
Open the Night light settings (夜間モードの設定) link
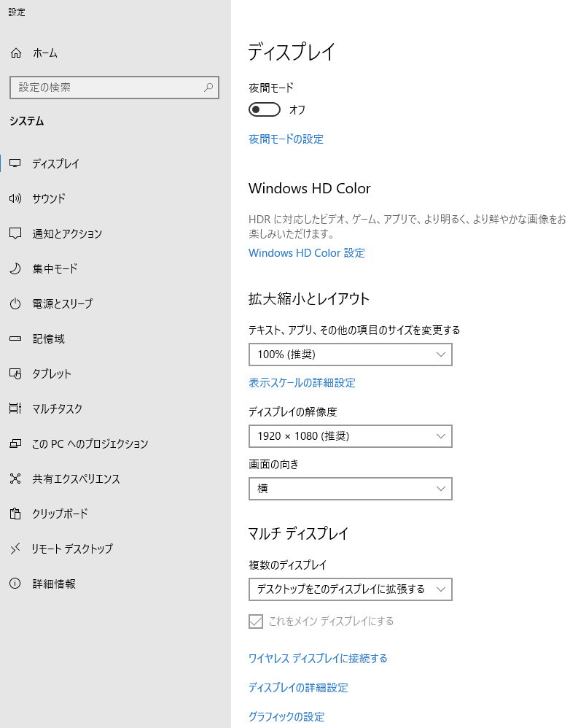286,139
